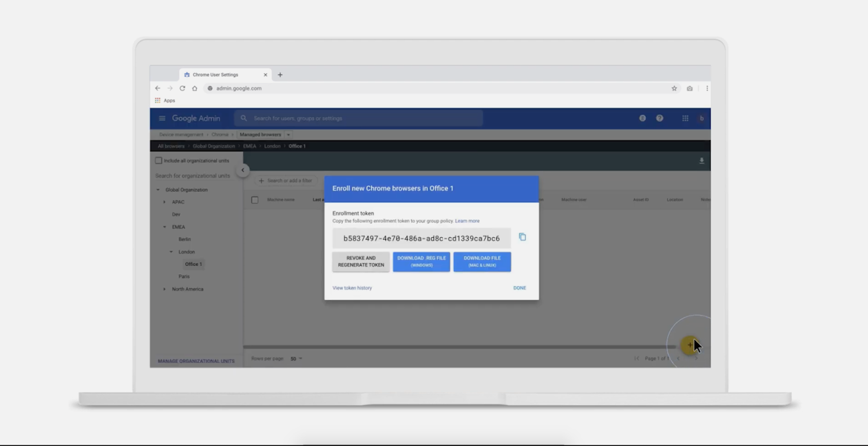Open the Google apps grid launcher

click(x=685, y=119)
